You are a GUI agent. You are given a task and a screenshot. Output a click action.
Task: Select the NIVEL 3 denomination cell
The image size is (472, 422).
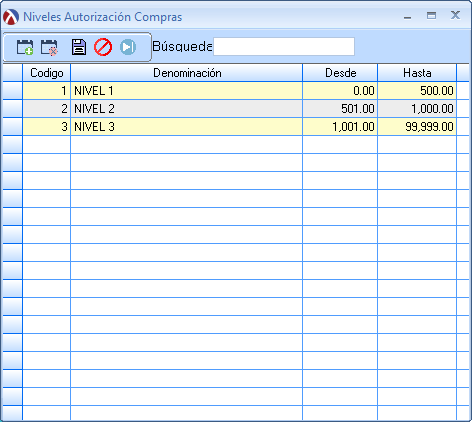[187, 127]
